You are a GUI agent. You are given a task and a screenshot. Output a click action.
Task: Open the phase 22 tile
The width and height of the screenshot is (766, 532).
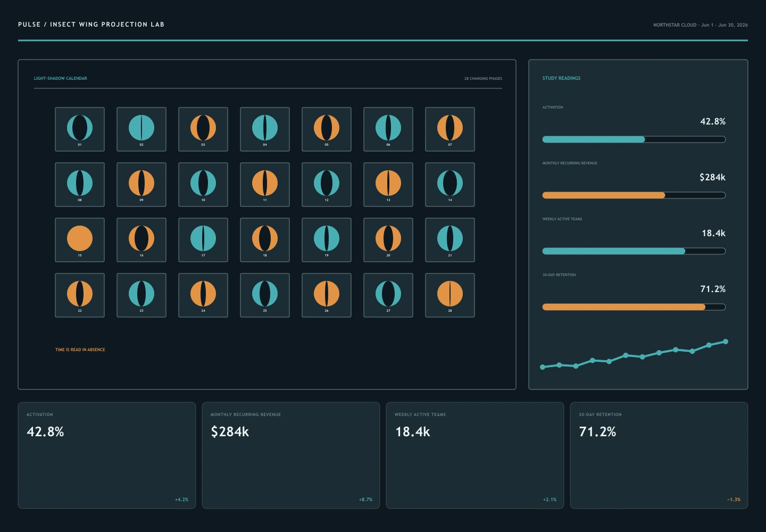pyautogui.click(x=80, y=295)
